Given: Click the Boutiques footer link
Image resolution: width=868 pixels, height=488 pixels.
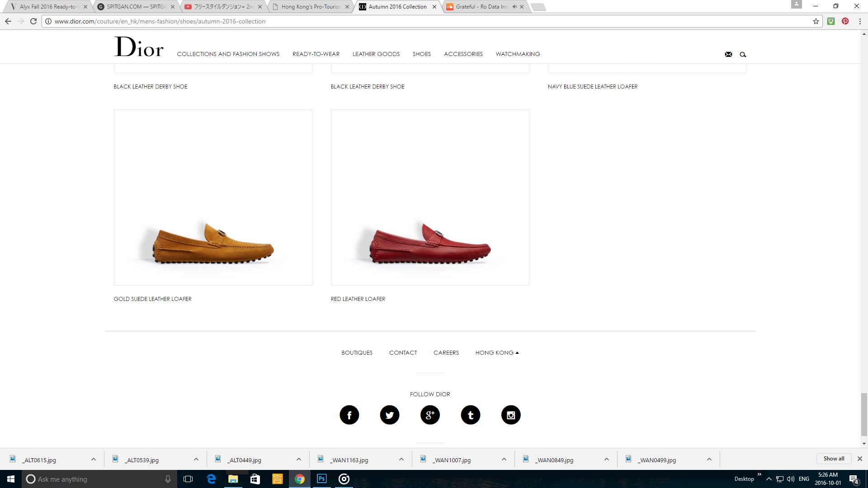Looking at the screenshot, I should pyautogui.click(x=357, y=352).
